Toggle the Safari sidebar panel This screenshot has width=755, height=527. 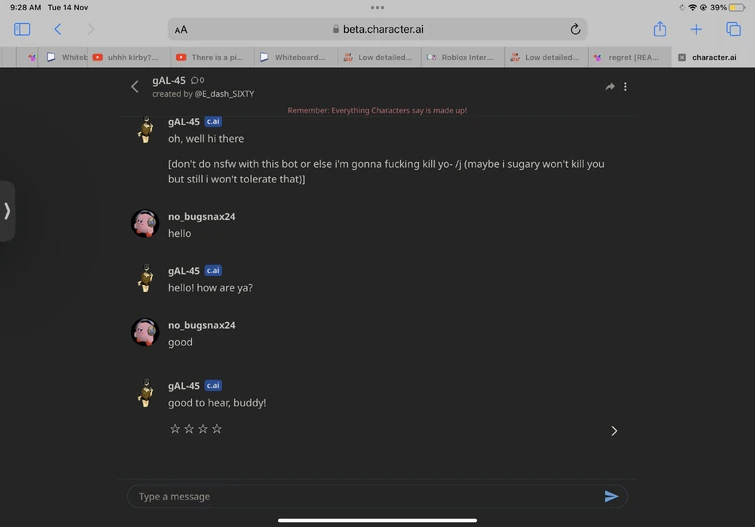click(22, 29)
